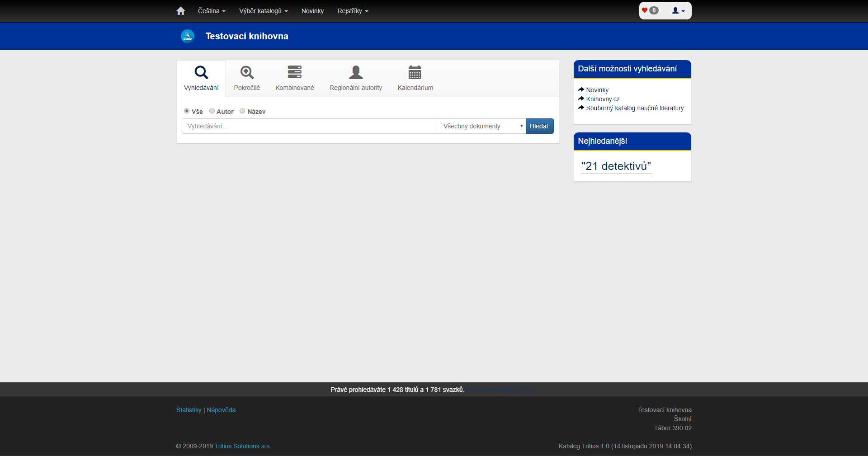Open the Statistiky footer link
Image resolution: width=868 pixels, height=456 pixels.
(189, 410)
